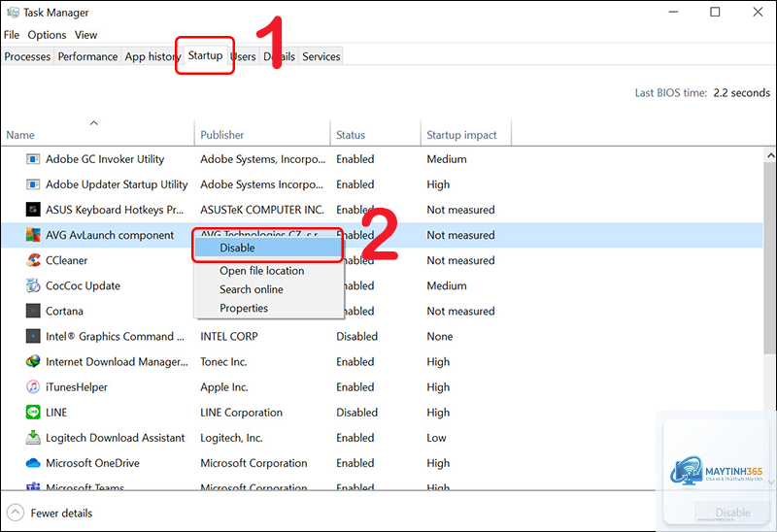777x532 pixels.
Task: Switch to the Users tab
Action: (244, 56)
